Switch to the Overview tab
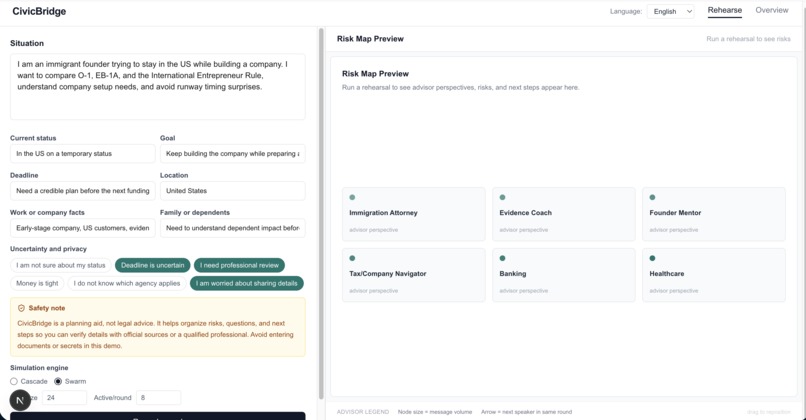 click(x=772, y=10)
